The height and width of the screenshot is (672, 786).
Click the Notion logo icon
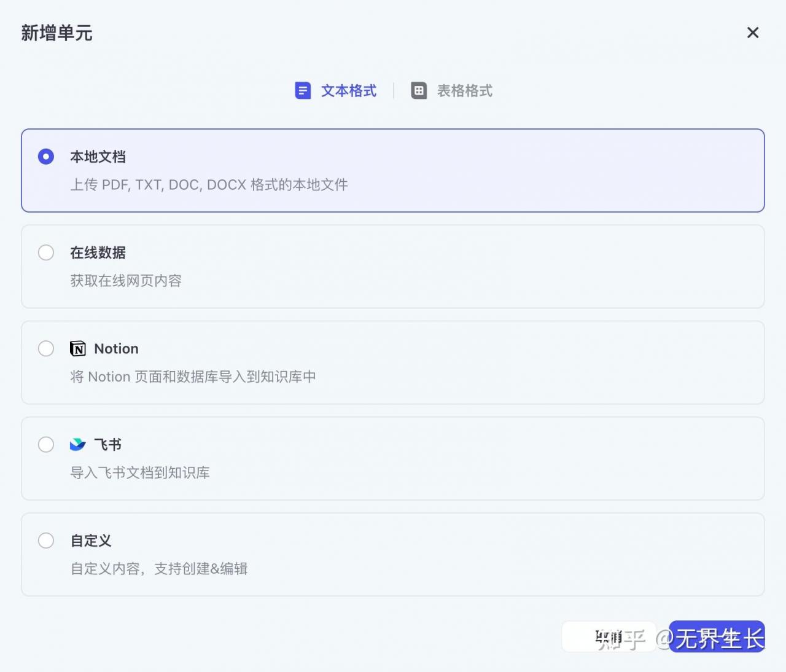coord(78,349)
